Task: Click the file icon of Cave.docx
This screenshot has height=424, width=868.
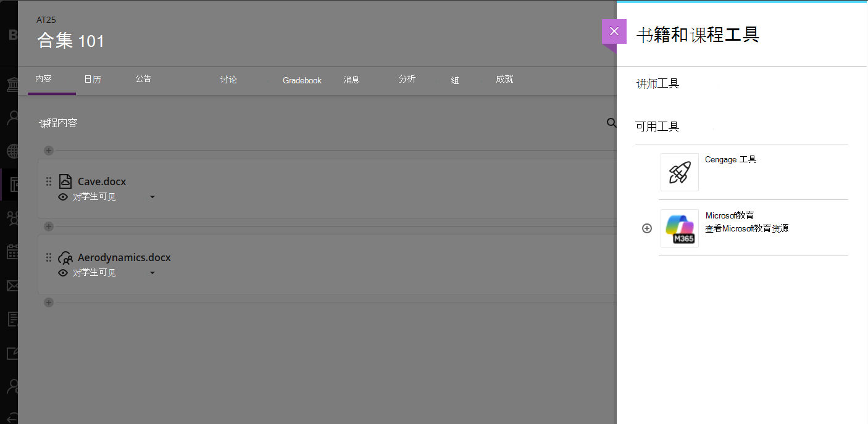Action: (65, 181)
